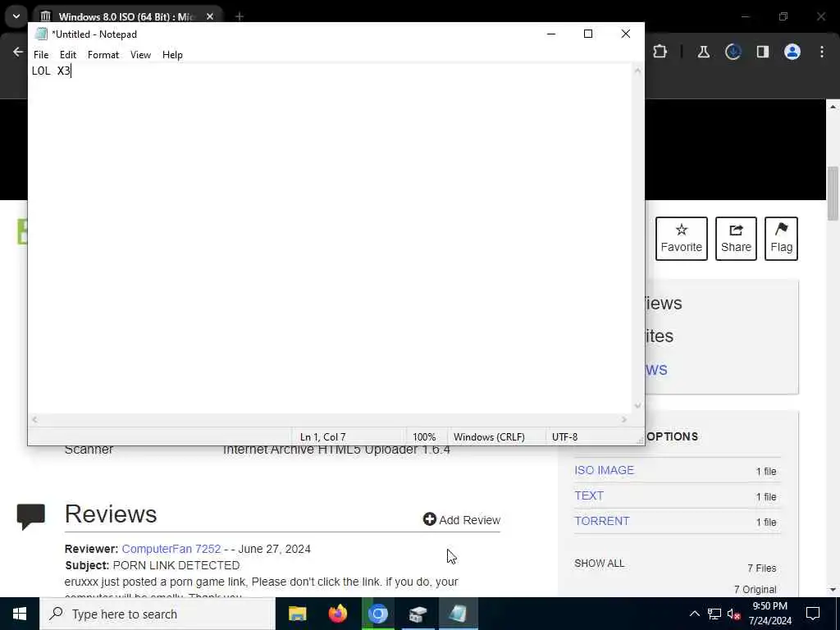Click Notepad horizontal scrollbar left arrow
The width and height of the screenshot is (840, 630).
tap(34, 419)
